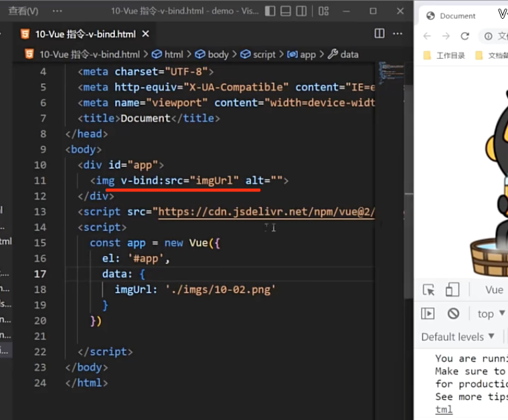Click the file name in the breadcrumb

click(90, 54)
